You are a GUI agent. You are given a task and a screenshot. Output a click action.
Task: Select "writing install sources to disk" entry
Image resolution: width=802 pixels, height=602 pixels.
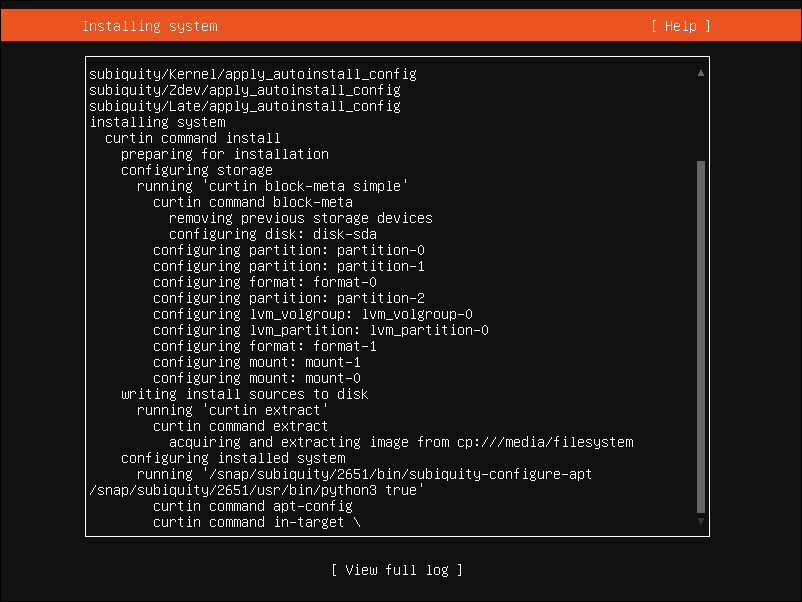pos(244,394)
